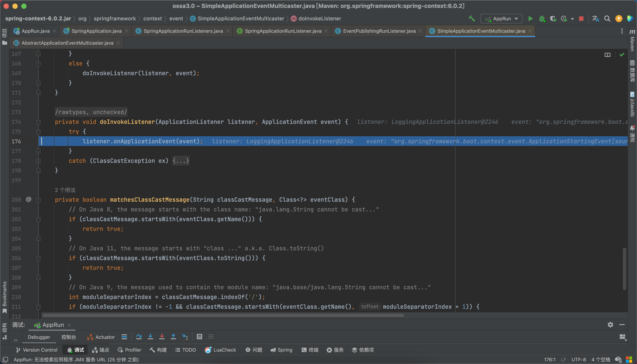This screenshot has width=637, height=364.
Task: Open Profiler tool window button
Action: [129, 350]
